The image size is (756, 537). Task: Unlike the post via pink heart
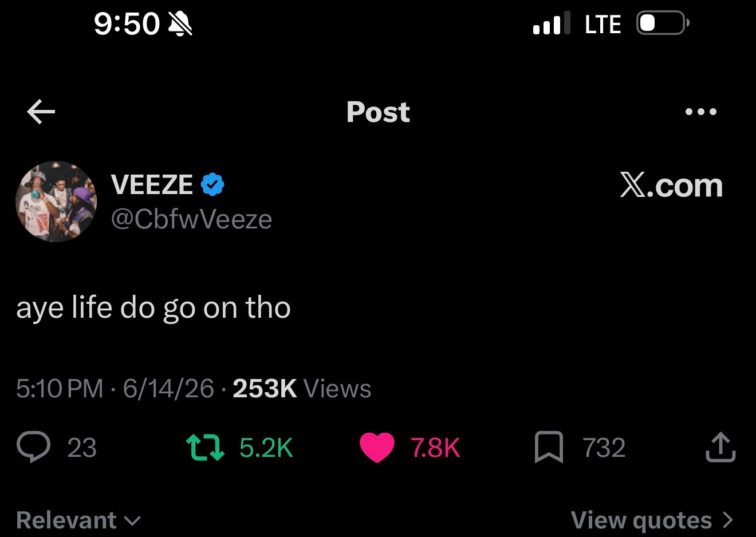tap(377, 447)
